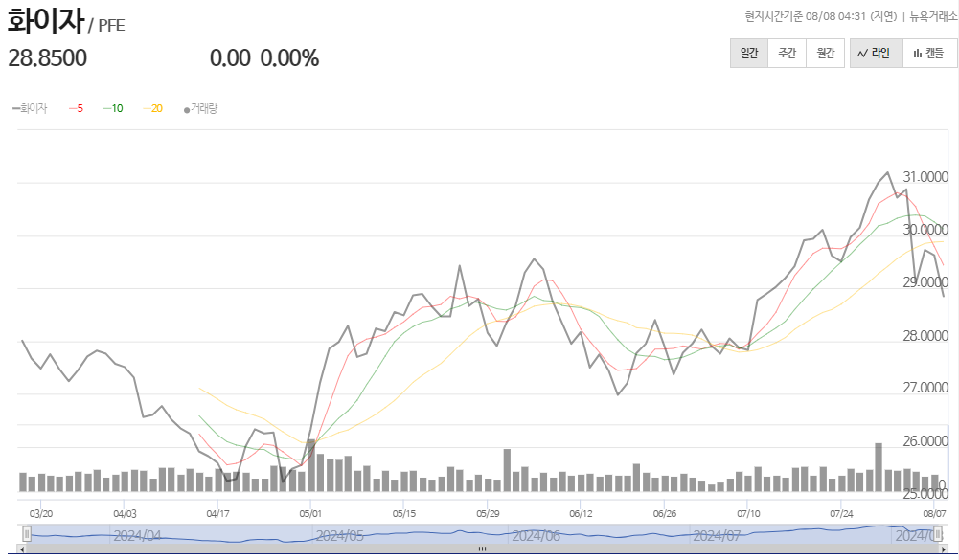The width and height of the screenshot is (959, 560).
Task: Click the 현지시간기준 08/08 04:31 timestamp
Action: (x=806, y=16)
